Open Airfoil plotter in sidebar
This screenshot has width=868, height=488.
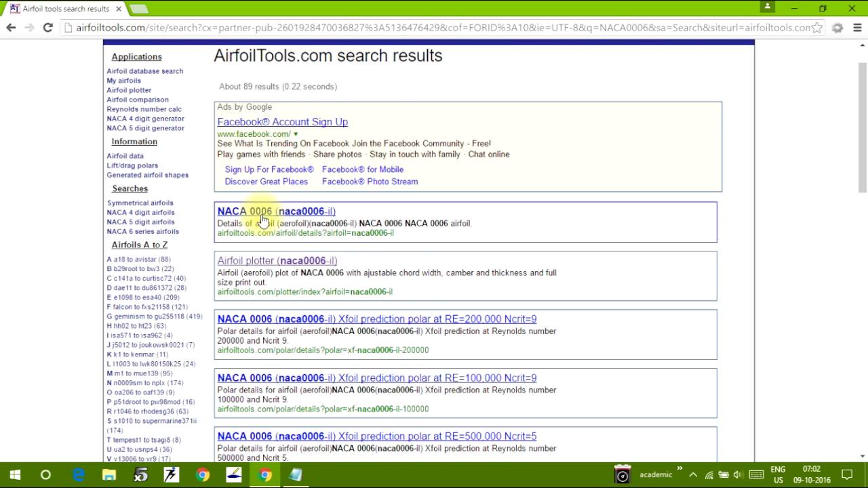coord(129,90)
